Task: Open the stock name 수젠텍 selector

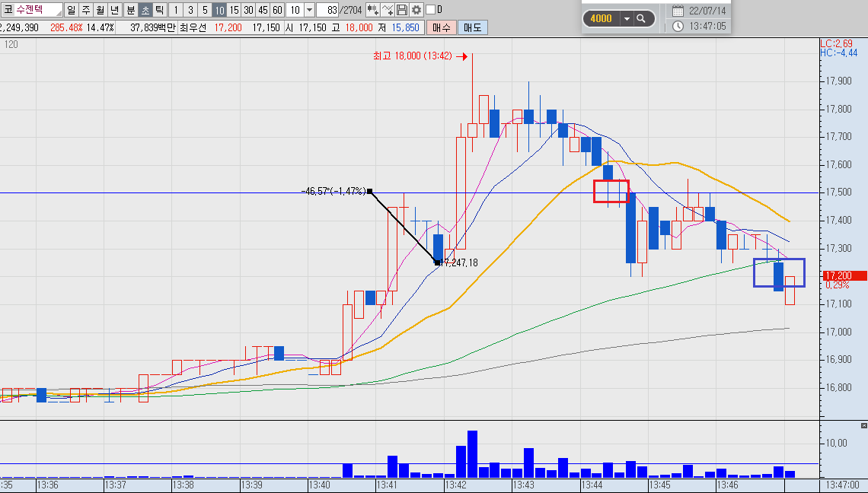Action: pyautogui.click(x=31, y=10)
